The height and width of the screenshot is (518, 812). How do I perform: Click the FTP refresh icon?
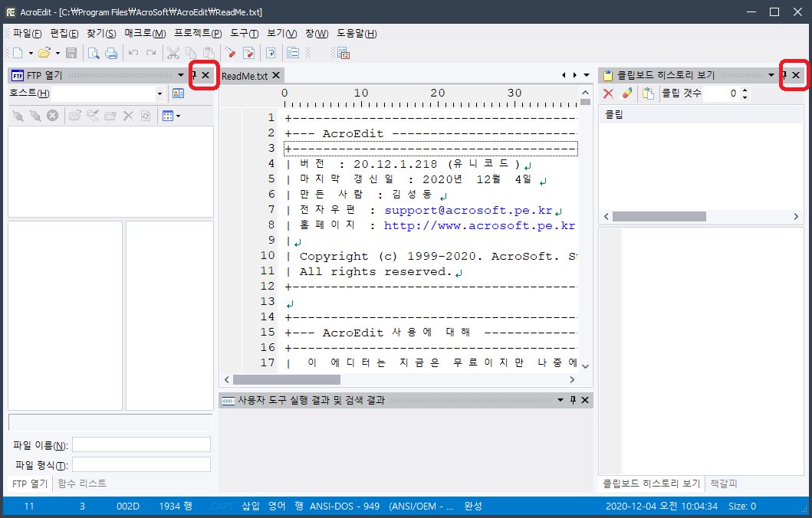[146, 116]
